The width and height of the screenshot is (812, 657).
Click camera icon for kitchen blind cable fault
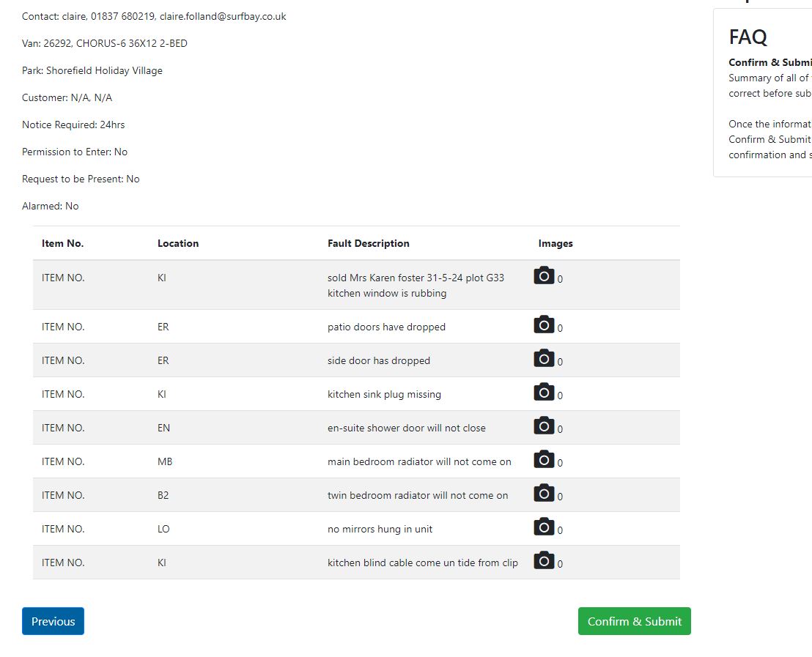(544, 560)
